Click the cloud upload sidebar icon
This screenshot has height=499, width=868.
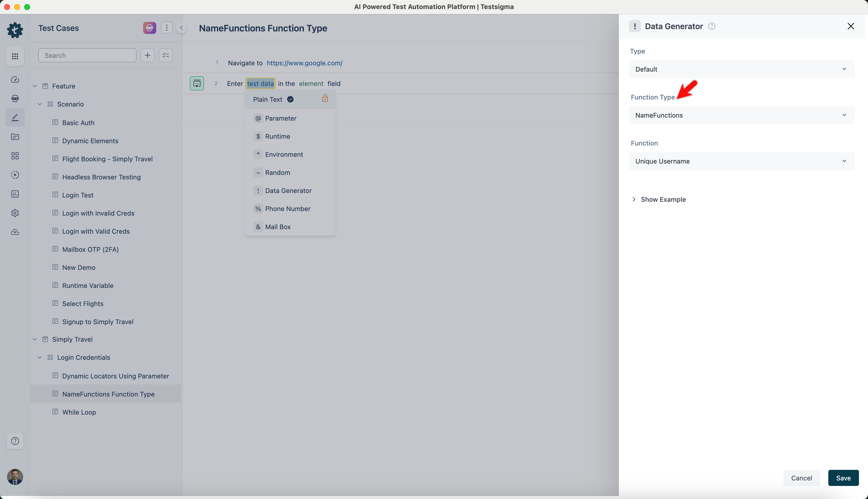point(15,232)
